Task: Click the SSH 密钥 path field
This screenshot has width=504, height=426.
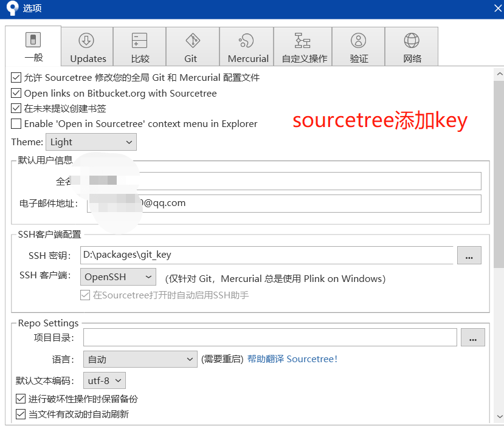Action: (267, 255)
